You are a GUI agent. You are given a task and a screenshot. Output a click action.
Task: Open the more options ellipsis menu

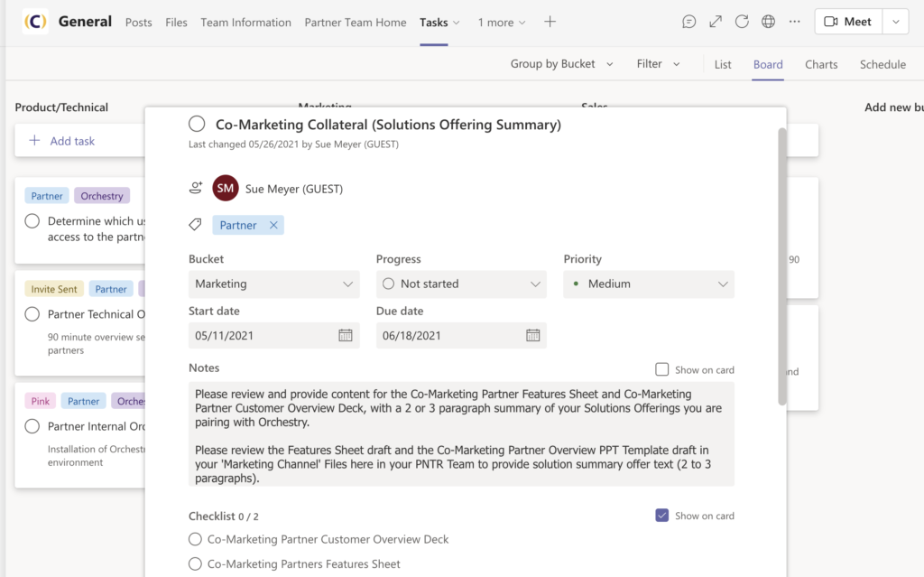click(x=793, y=21)
